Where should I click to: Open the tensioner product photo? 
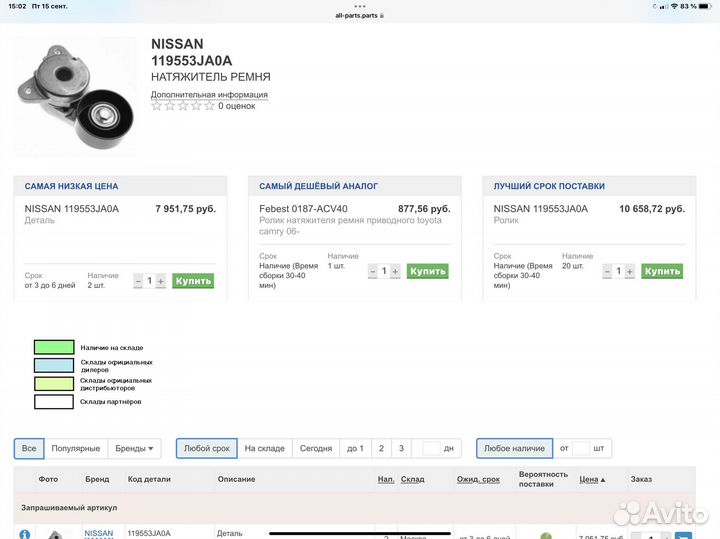tap(75, 96)
